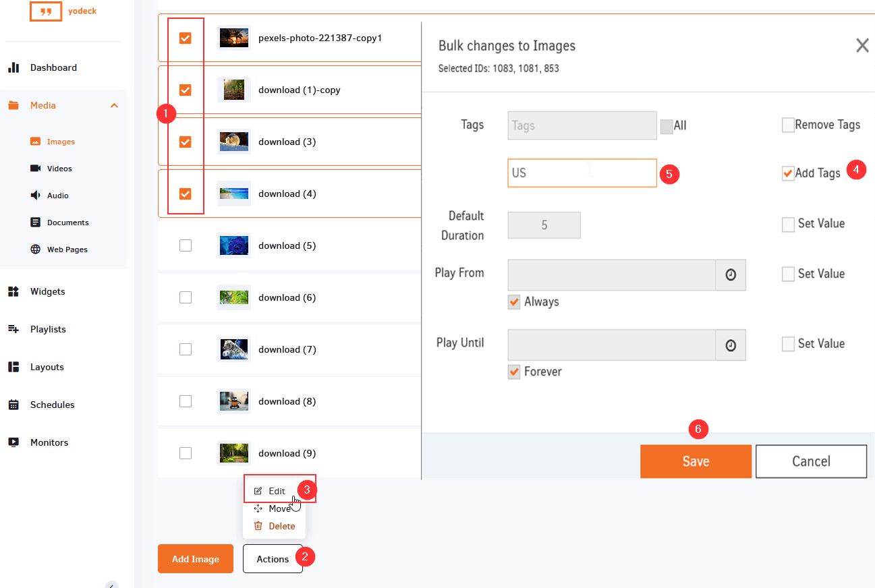Open the Widgets section
Viewport: 875px width, 588px height.
point(47,291)
